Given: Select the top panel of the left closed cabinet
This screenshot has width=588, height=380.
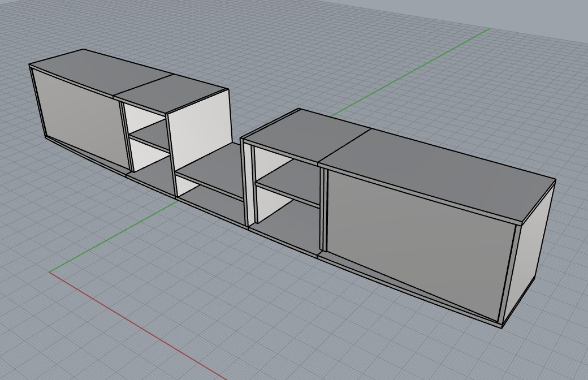Looking at the screenshot, I should 101,73.
